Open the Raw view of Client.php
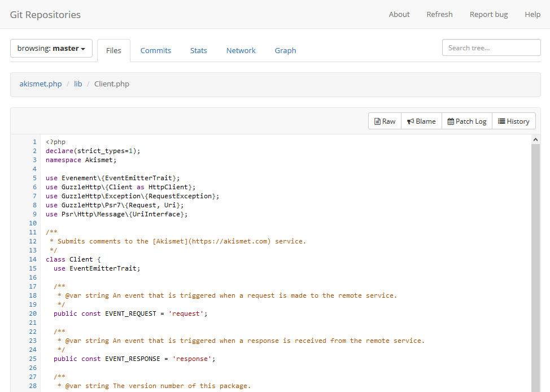 384,120
